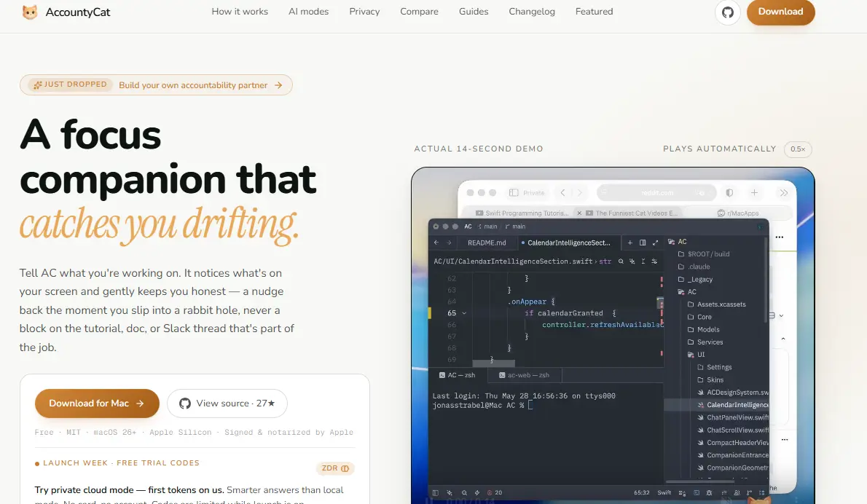Viewport: 867px width, 504px height.
Task: Click cursor position 65:32 in status bar
Action: click(641, 492)
